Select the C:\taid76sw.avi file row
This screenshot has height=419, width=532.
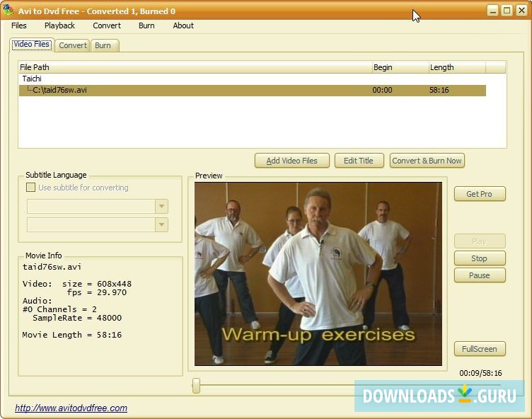252,91
